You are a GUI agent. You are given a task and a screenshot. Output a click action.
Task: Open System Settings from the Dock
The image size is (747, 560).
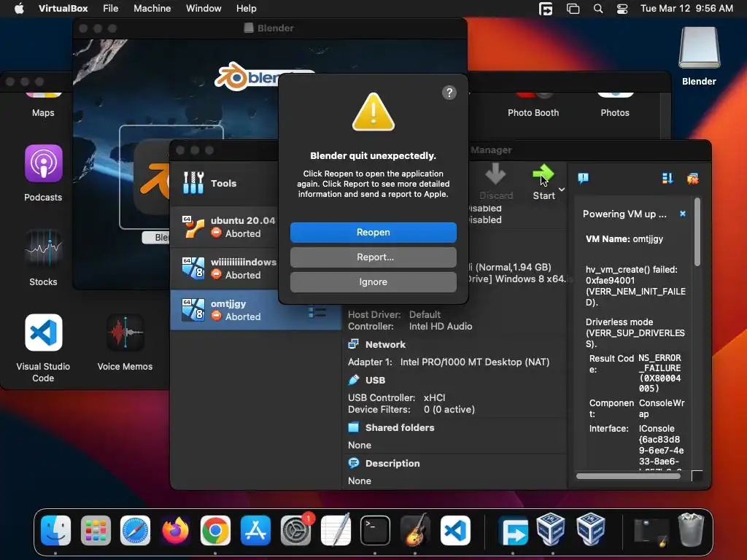[295, 531]
